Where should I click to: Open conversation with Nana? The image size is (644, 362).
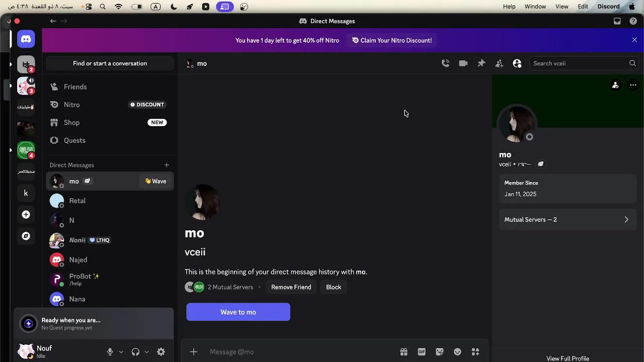(110, 299)
